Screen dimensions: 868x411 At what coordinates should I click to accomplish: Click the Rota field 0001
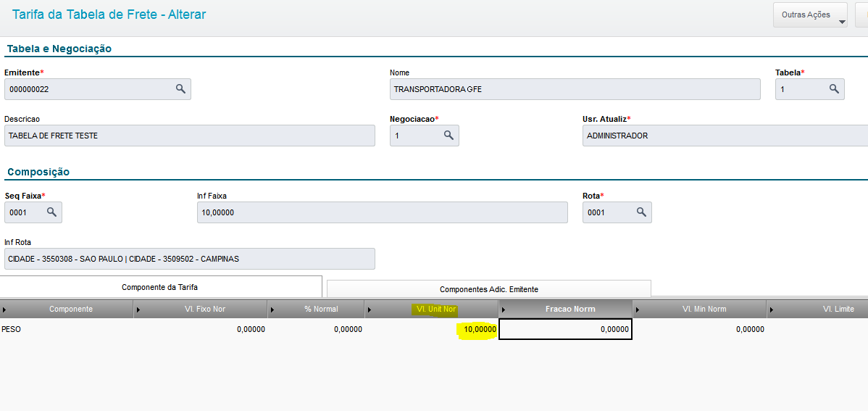(617, 212)
